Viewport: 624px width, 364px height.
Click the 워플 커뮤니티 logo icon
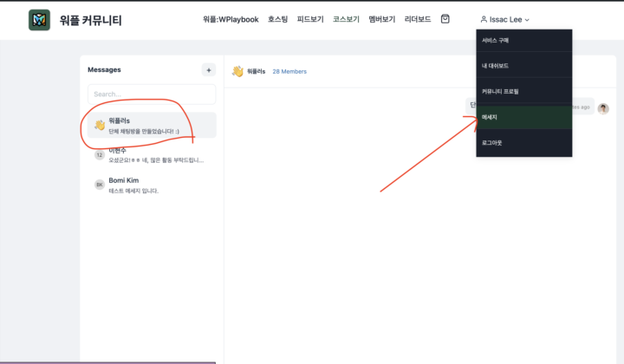coord(39,20)
